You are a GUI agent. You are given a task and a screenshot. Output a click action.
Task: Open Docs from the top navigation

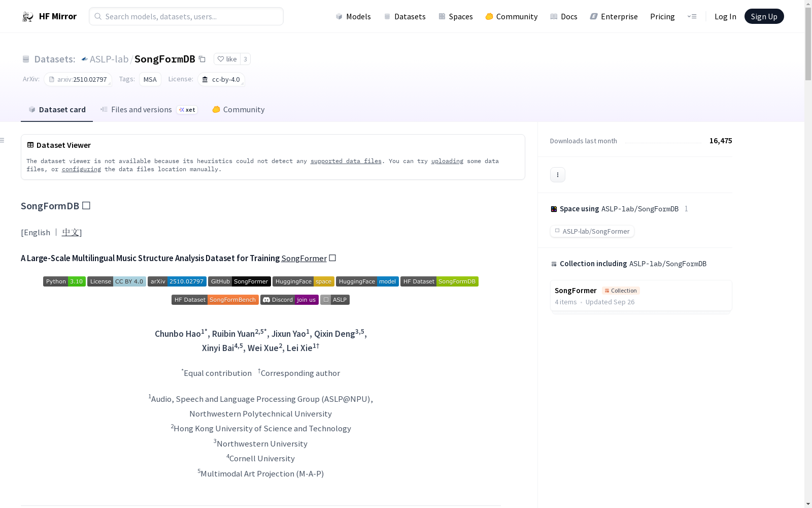click(564, 16)
